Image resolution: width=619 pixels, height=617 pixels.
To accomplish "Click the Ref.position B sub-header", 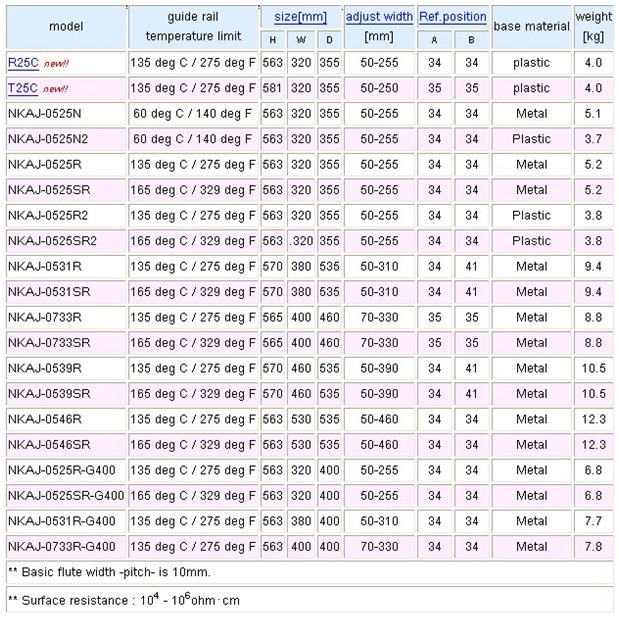I will [471, 40].
